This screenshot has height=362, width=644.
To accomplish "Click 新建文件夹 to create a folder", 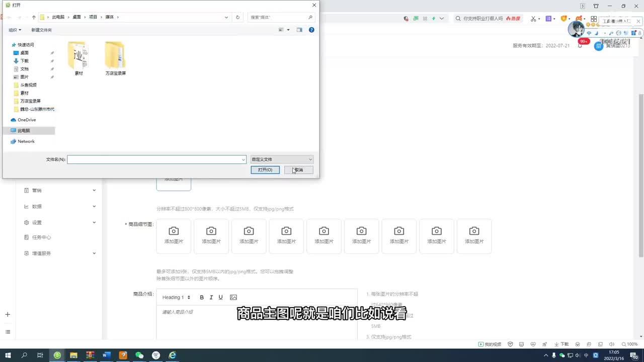I will (42, 30).
